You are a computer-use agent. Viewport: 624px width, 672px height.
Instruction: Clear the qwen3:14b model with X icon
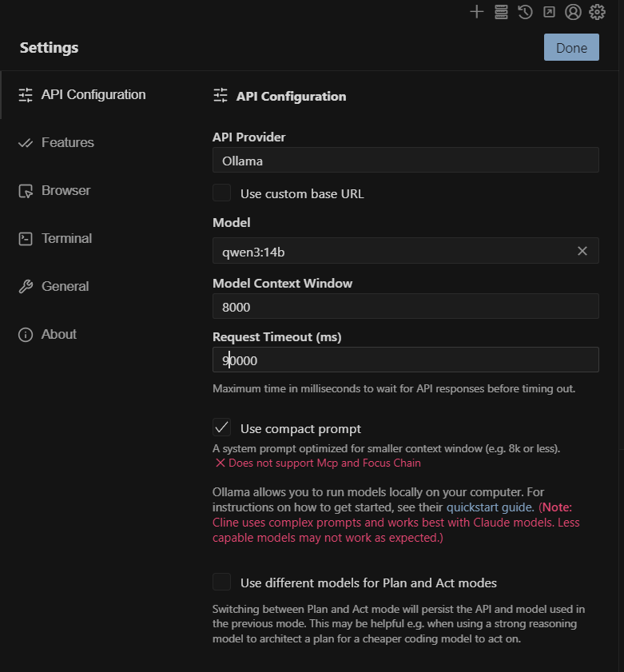coord(582,251)
